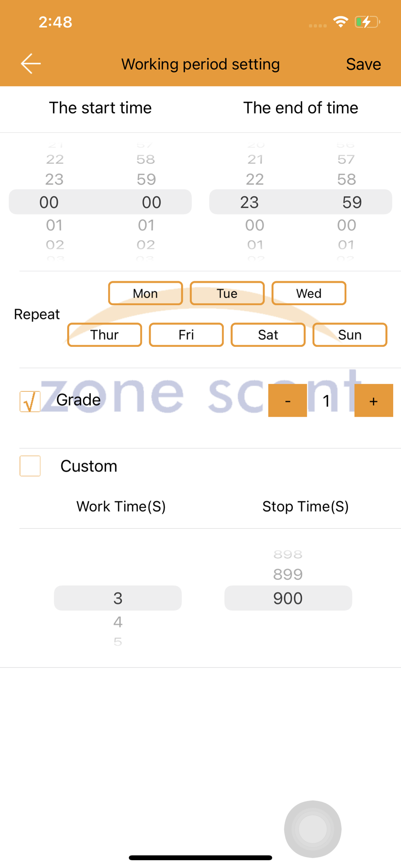Select Fri as a repeat day
The image size is (401, 868).
[186, 335]
